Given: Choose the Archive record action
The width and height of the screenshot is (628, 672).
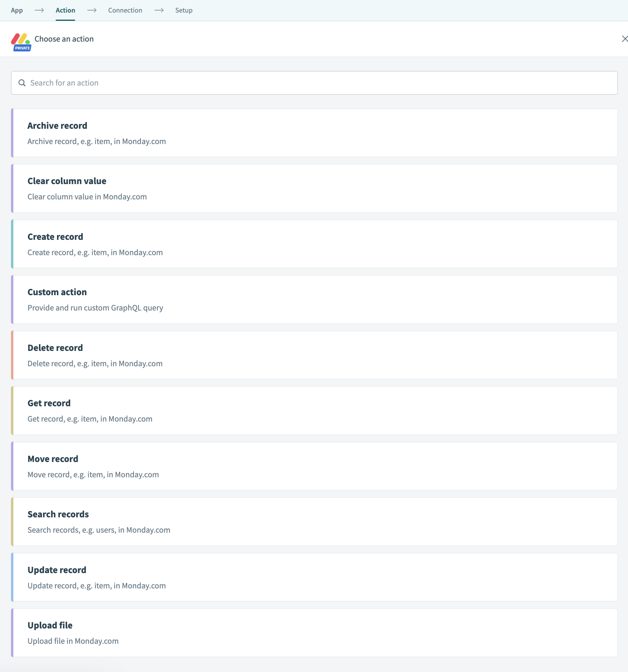Looking at the screenshot, I should pyautogui.click(x=314, y=133).
